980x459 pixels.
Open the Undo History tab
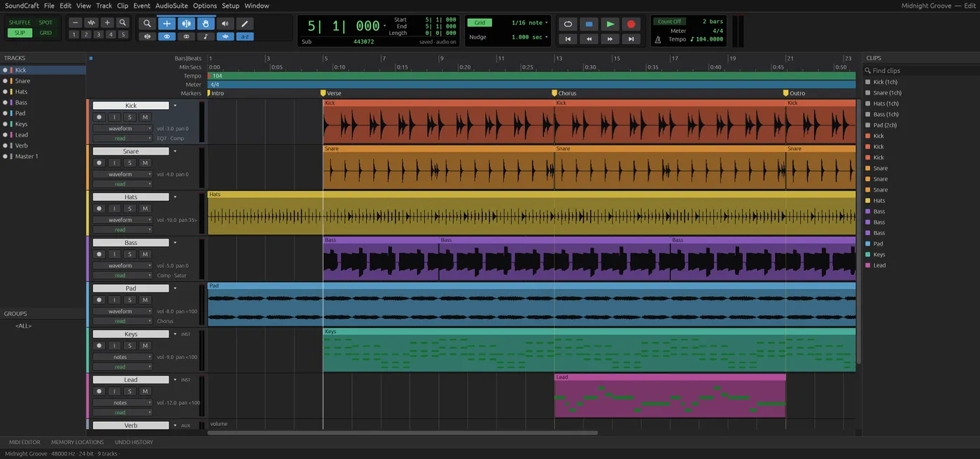tap(134, 442)
